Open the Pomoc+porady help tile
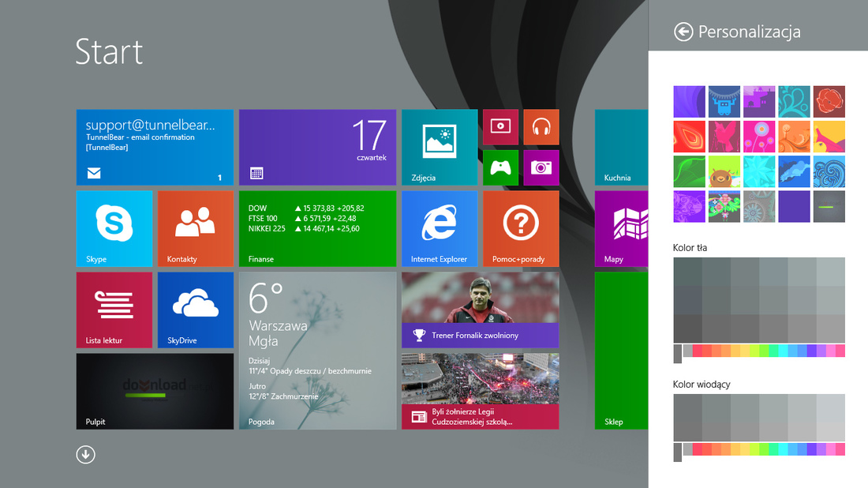The width and height of the screenshot is (868, 488). (521, 229)
